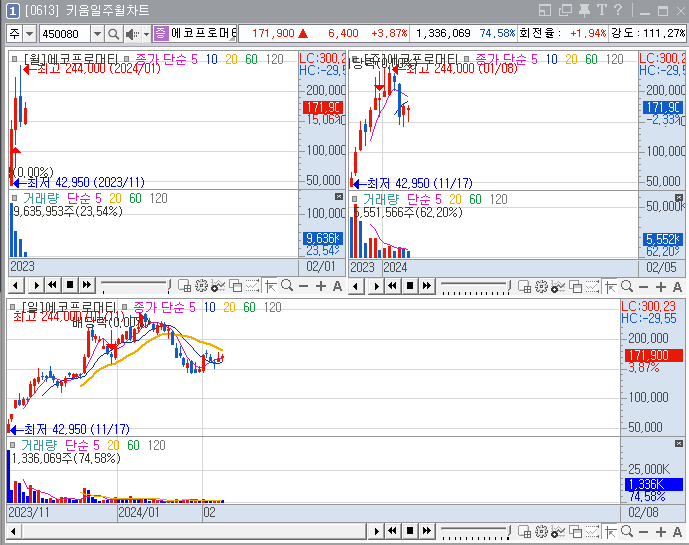Click minus zoom-out in monthly chart toolbar
This screenshot has height=545, width=689.
[x=303, y=287]
